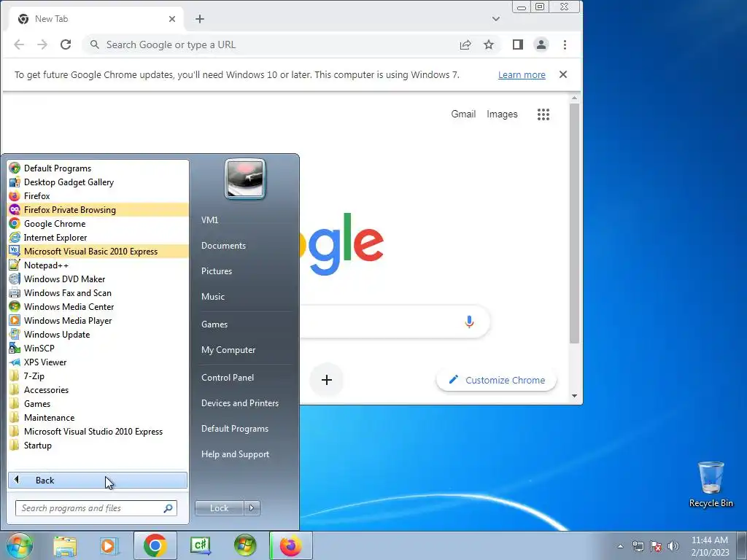
Task: Open the VM1 user folder
Action: [210, 220]
